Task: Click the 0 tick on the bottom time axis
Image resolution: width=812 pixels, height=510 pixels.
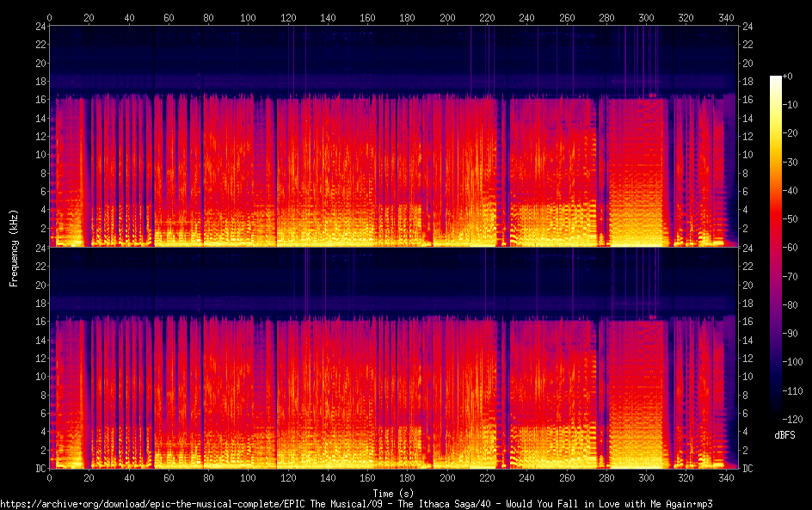Action: click(x=50, y=477)
